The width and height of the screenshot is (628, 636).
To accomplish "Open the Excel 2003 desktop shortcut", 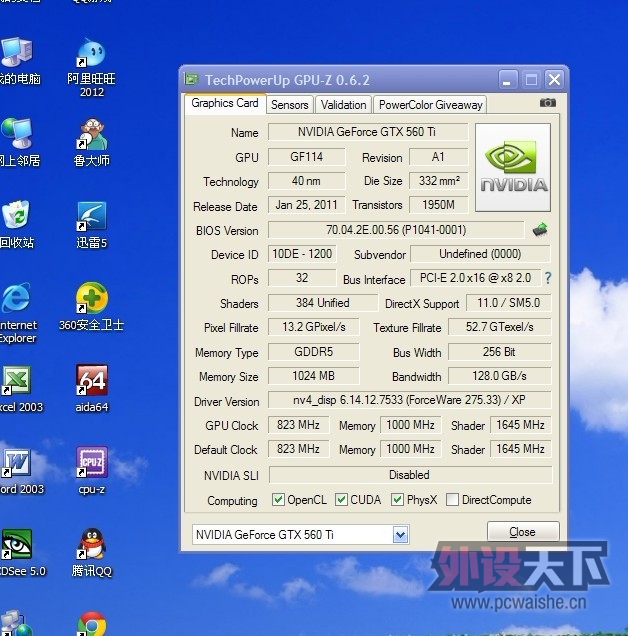I will [19, 389].
